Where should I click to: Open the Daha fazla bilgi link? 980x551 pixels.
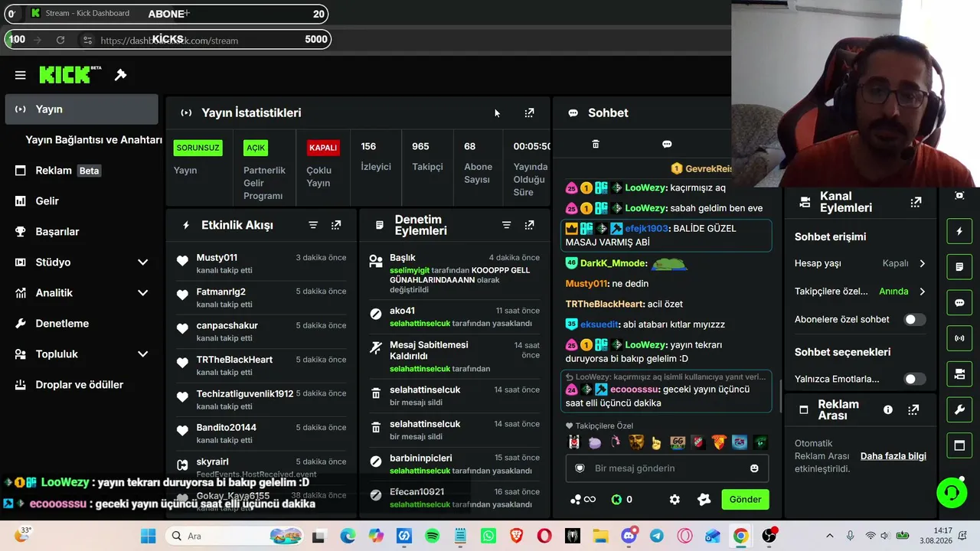pyautogui.click(x=893, y=456)
